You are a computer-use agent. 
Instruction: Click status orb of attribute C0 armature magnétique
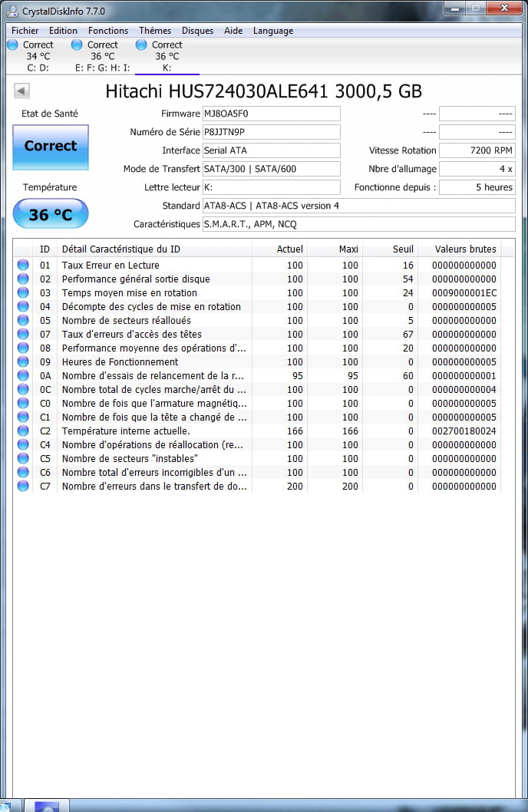[23, 403]
